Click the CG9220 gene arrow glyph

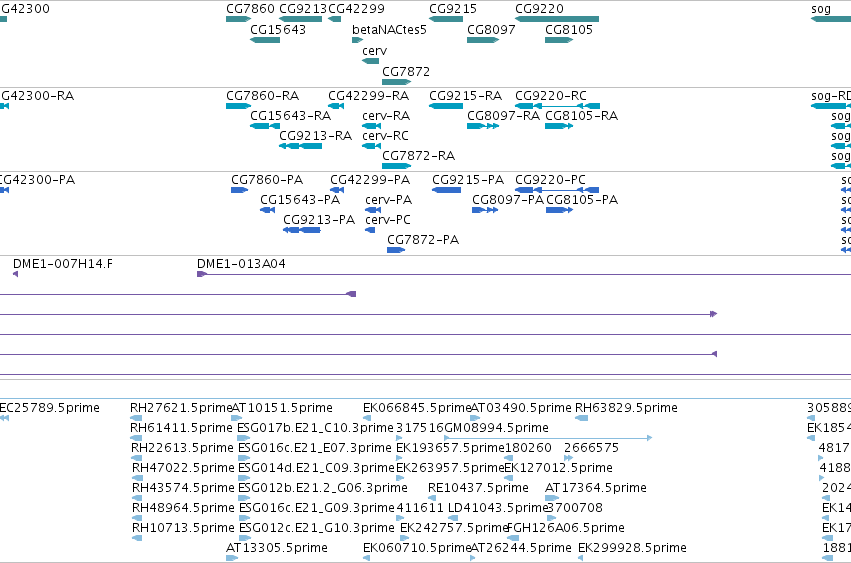coord(557,19)
